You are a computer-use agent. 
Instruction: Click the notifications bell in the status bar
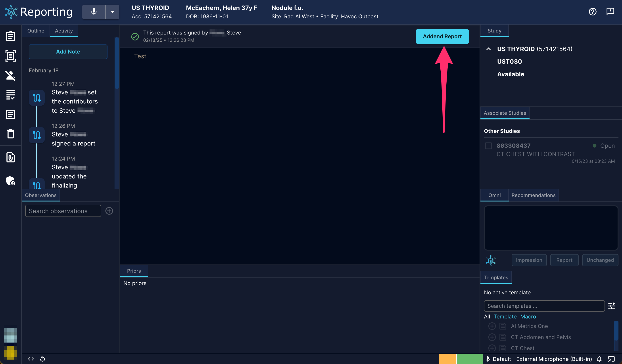599,359
